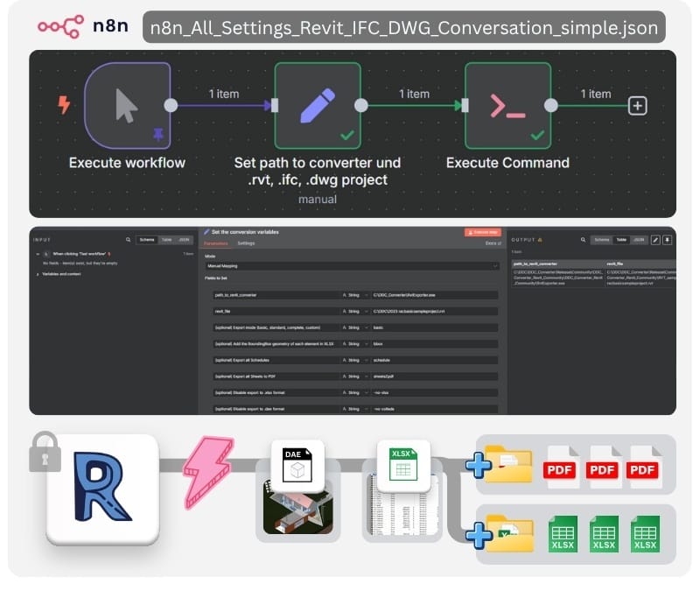Click the red execute button in node panel

[483, 232]
